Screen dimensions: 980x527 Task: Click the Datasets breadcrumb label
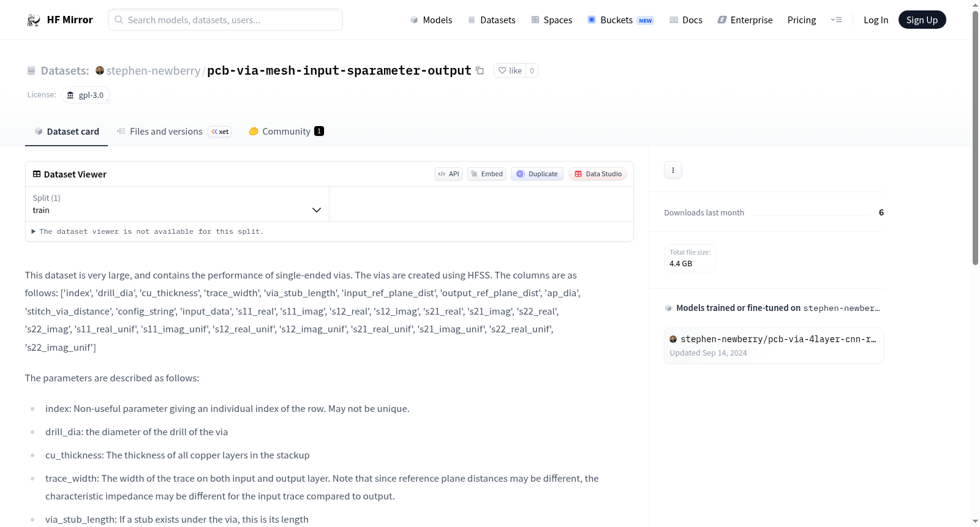pos(65,70)
